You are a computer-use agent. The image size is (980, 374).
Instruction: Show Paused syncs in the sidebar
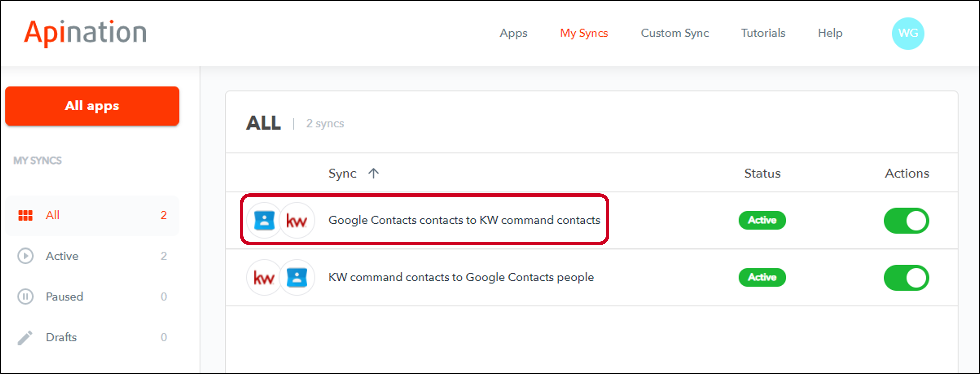[x=92, y=296]
